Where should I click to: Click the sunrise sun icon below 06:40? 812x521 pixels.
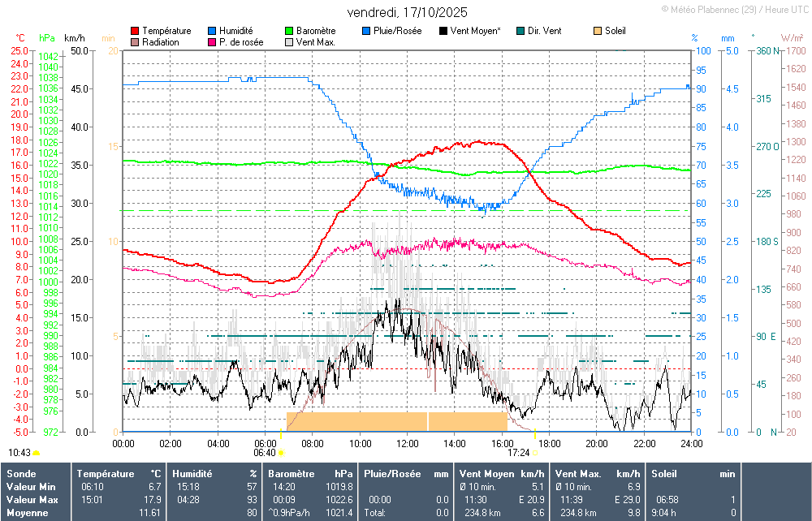pos(281,453)
